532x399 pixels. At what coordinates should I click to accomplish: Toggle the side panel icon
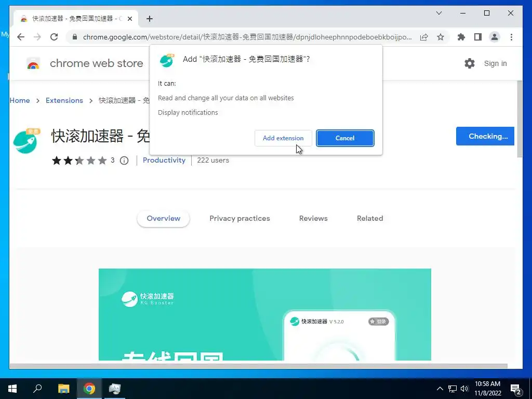pos(478,37)
